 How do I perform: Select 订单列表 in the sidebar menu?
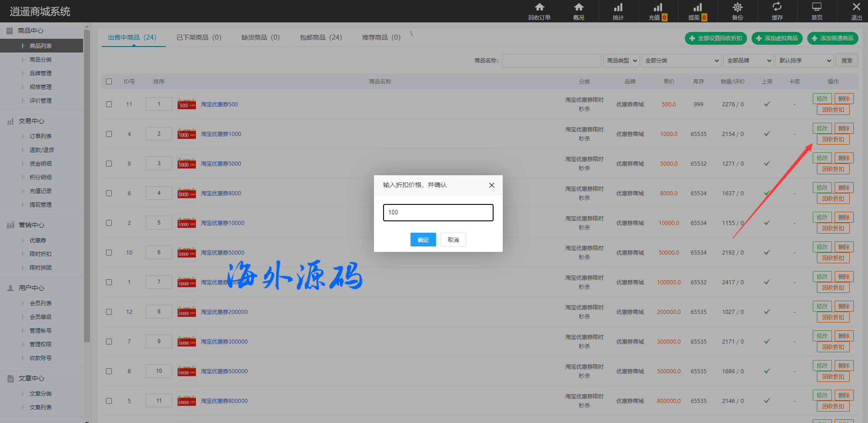click(x=41, y=136)
